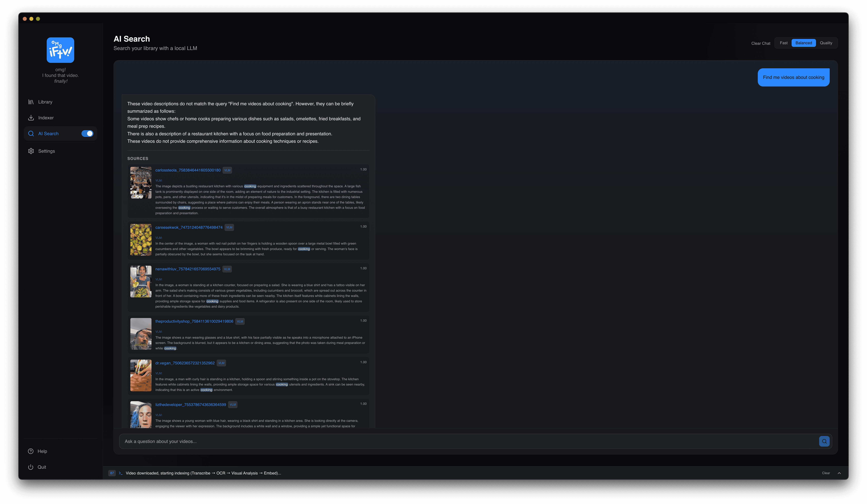Submit query with search icon button
The width and height of the screenshot is (867, 504).
tap(824, 441)
